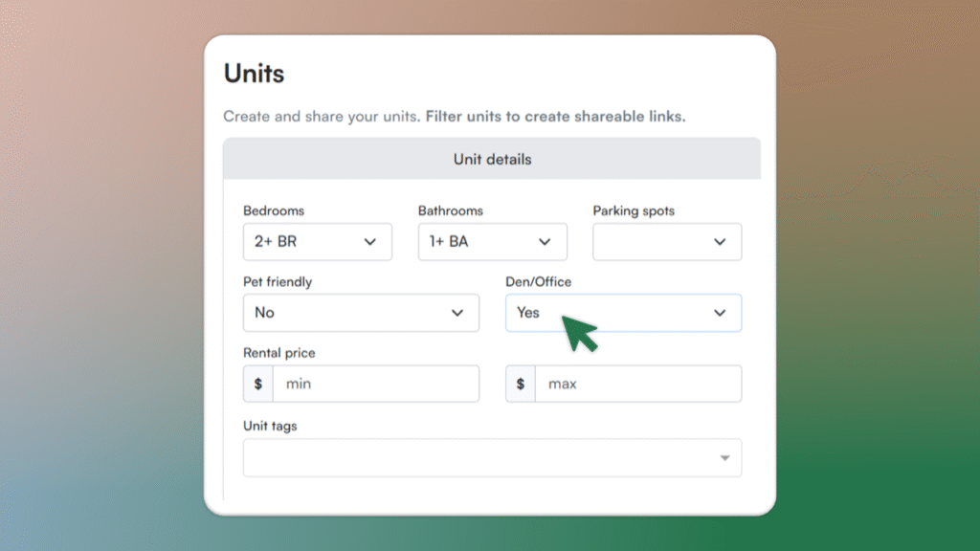This screenshot has width=980, height=551.
Task: Click the bold 'Filter units to create shareable links' text
Action: (555, 117)
